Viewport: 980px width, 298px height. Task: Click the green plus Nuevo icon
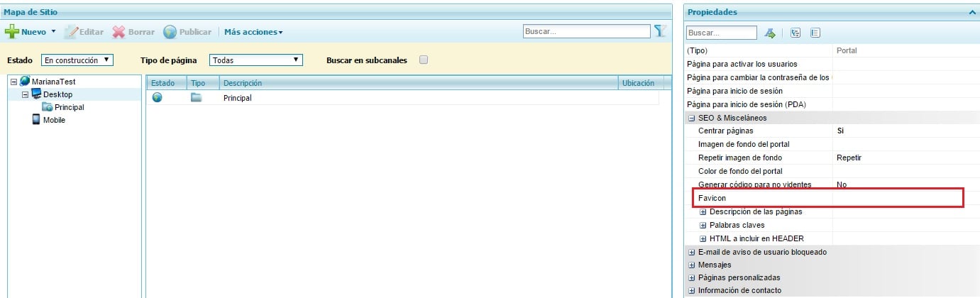tap(12, 32)
